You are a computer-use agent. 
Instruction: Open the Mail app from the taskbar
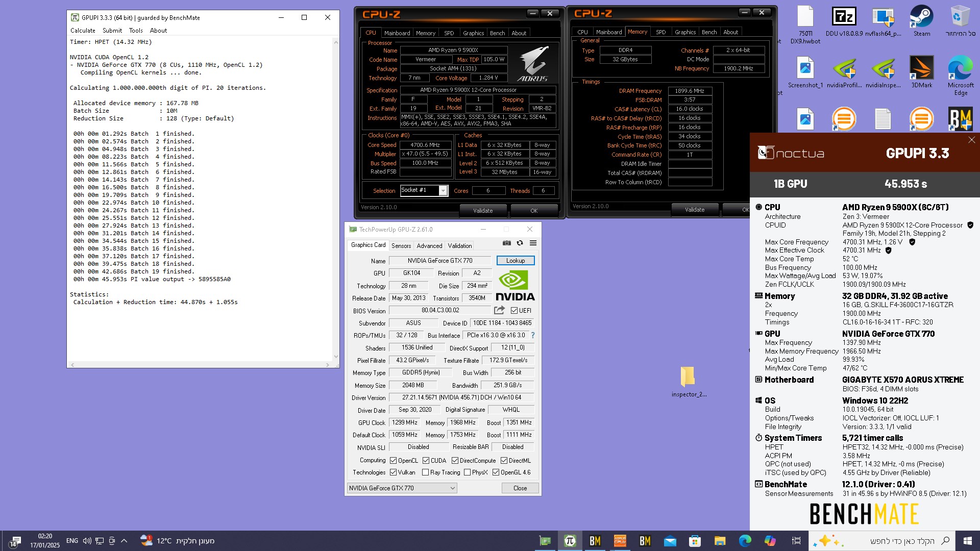[670, 541]
